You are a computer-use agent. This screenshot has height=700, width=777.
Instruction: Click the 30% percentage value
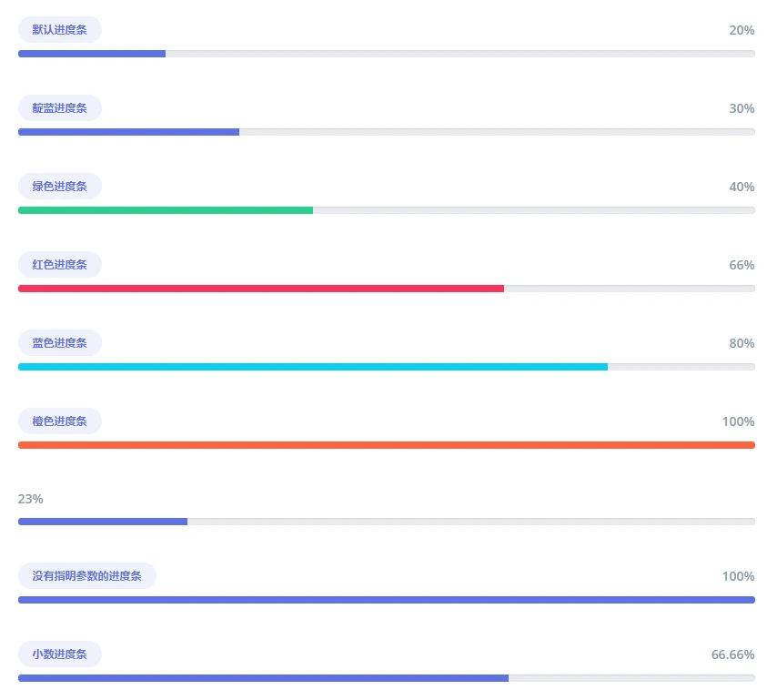(x=742, y=108)
